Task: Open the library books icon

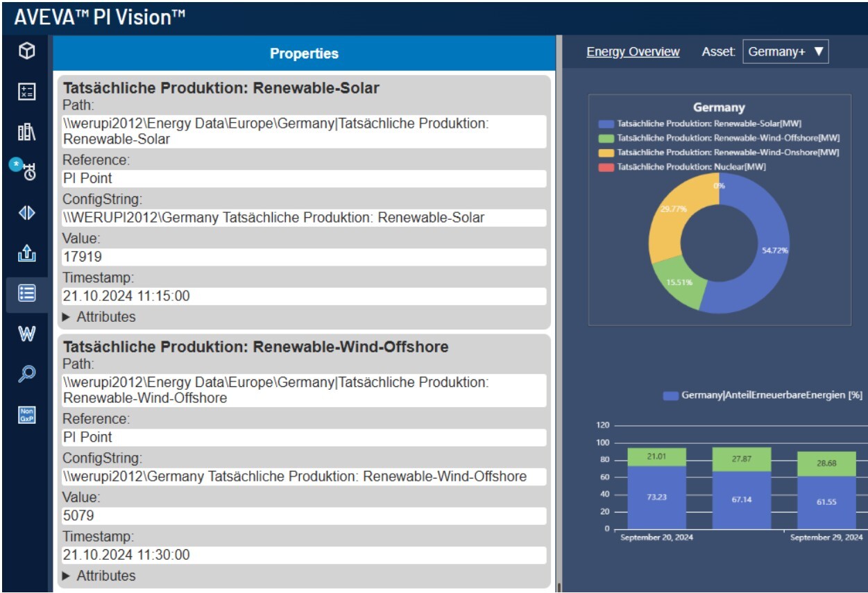Action: coord(26,132)
